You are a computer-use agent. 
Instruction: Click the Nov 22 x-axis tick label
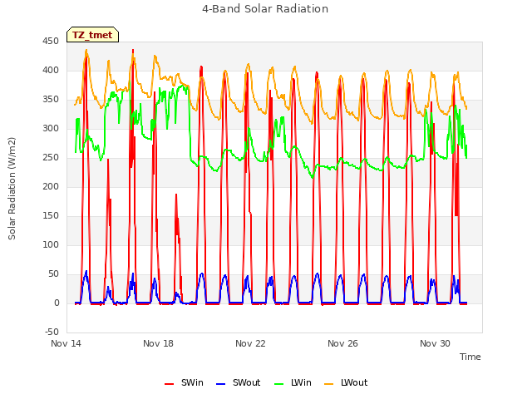pos(250,343)
